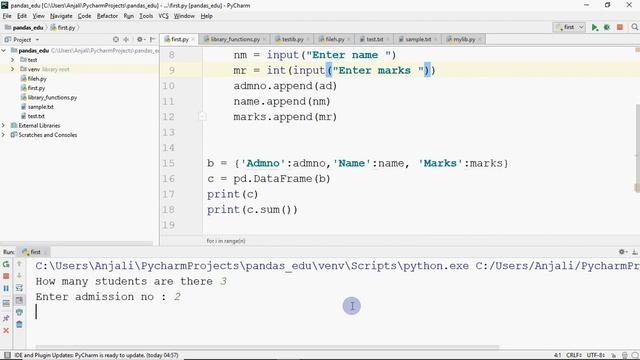This screenshot has height=360, width=640.
Task: Click UTF-8 encoding in status bar
Action: tap(596, 355)
